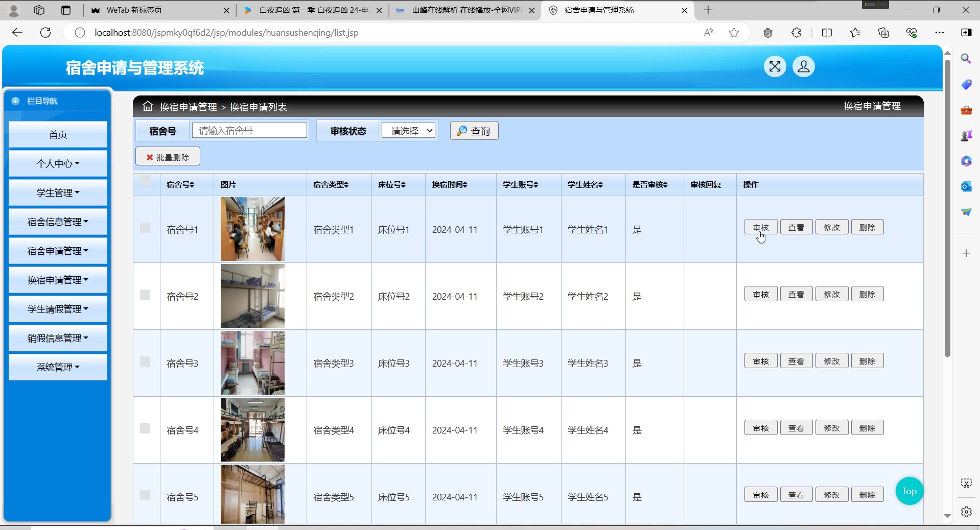
Task: Click the page vertical scrollbar
Action: pos(947,208)
